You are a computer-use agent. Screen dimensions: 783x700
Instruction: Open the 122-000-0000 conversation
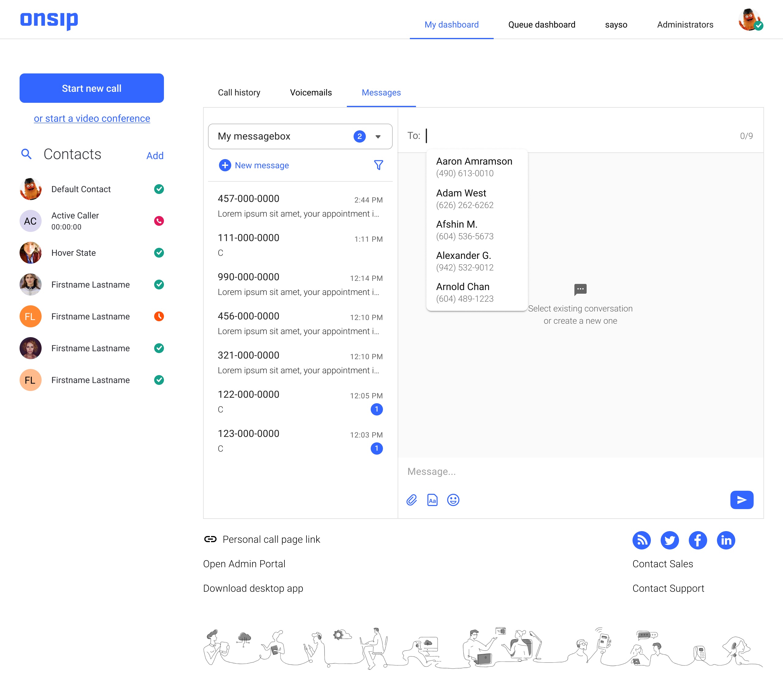click(300, 402)
